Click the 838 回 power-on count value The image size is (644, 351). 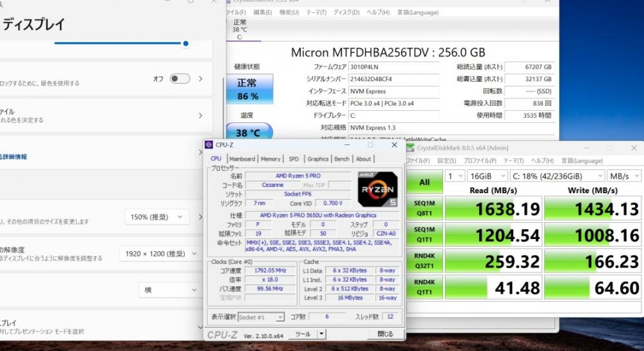(x=529, y=104)
